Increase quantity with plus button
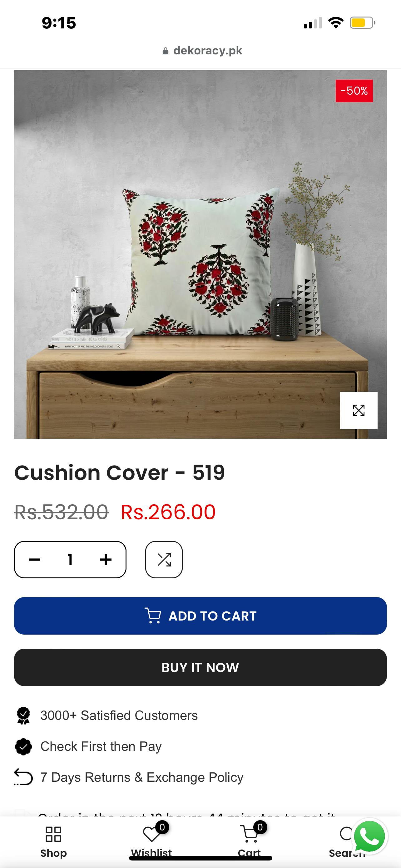 tap(106, 560)
